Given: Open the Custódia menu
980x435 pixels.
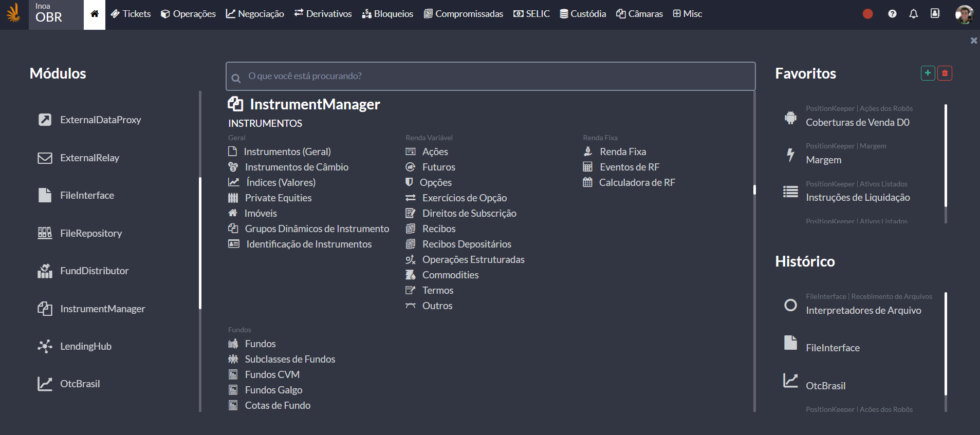Looking at the screenshot, I should pyautogui.click(x=583, y=14).
